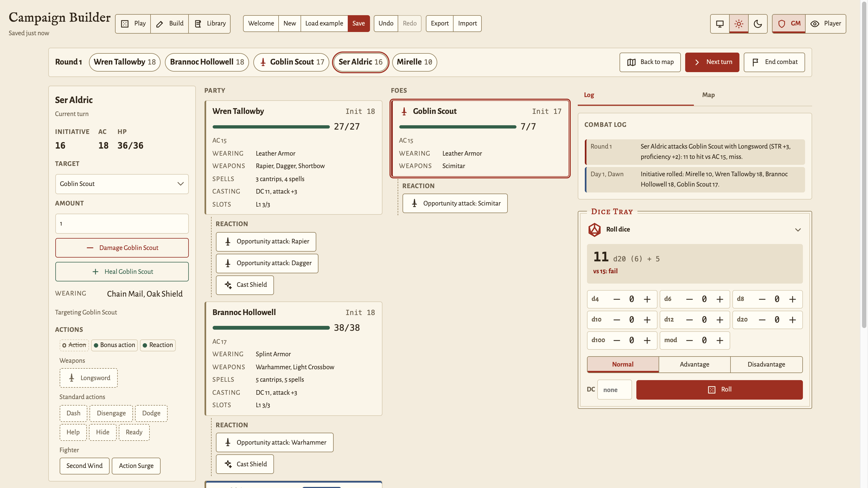Toggle the Bonus action chip

click(x=114, y=345)
